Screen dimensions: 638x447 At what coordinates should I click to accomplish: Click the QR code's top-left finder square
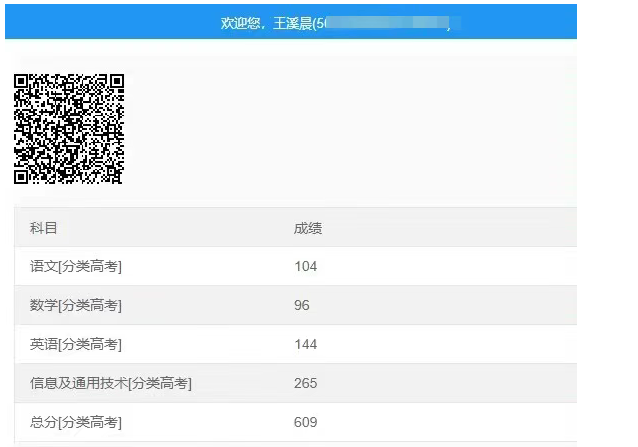click(x=24, y=84)
